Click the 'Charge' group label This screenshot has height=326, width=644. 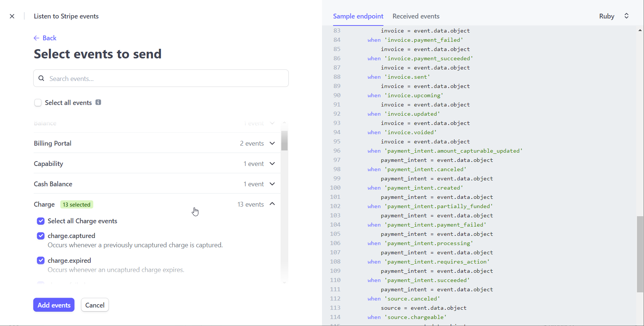[44, 204]
